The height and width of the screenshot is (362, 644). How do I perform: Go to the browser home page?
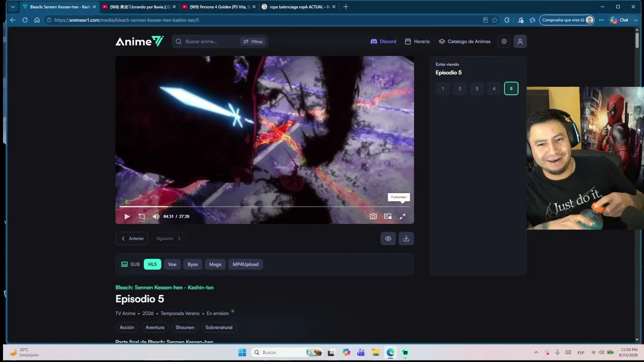click(37, 20)
